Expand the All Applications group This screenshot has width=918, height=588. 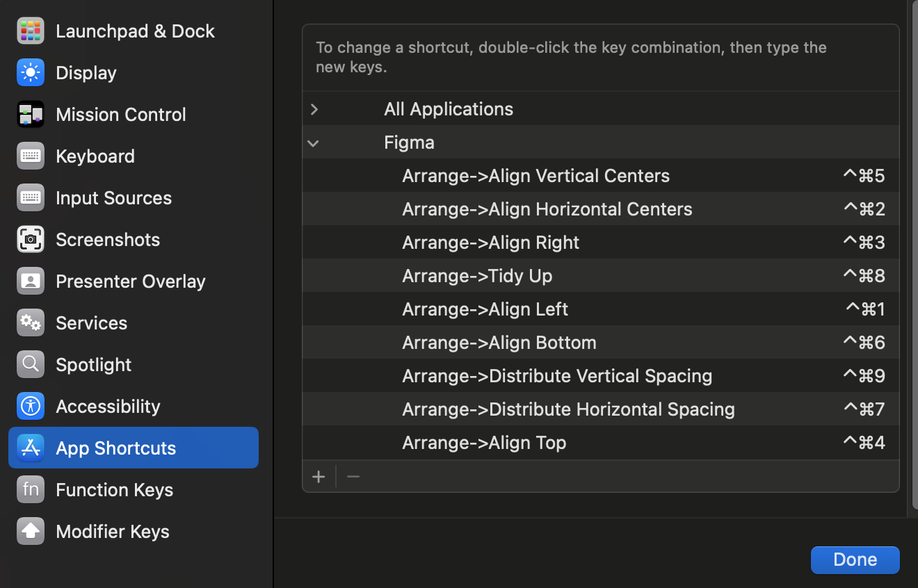pyautogui.click(x=314, y=109)
